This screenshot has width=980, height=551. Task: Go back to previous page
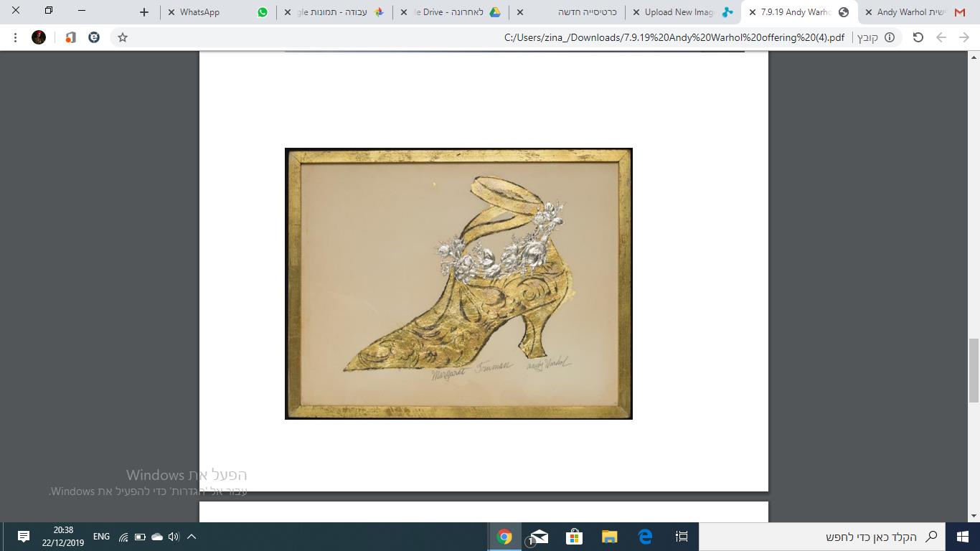[941, 37]
